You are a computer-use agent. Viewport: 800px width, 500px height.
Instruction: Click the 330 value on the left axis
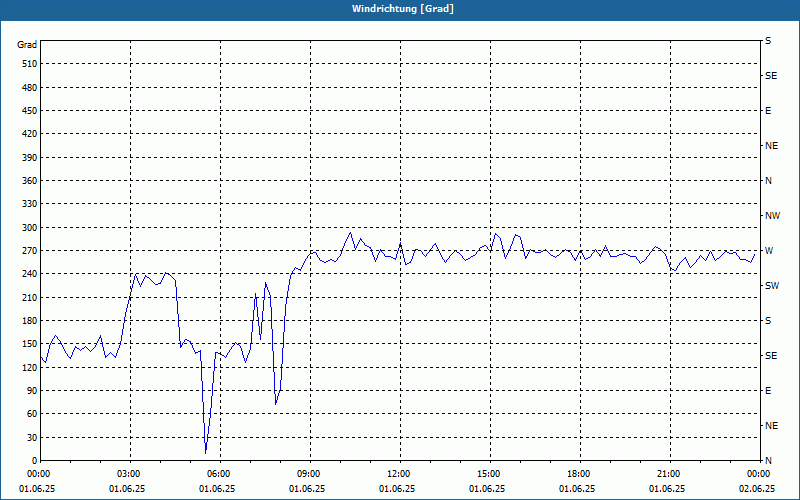[x=30, y=204]
